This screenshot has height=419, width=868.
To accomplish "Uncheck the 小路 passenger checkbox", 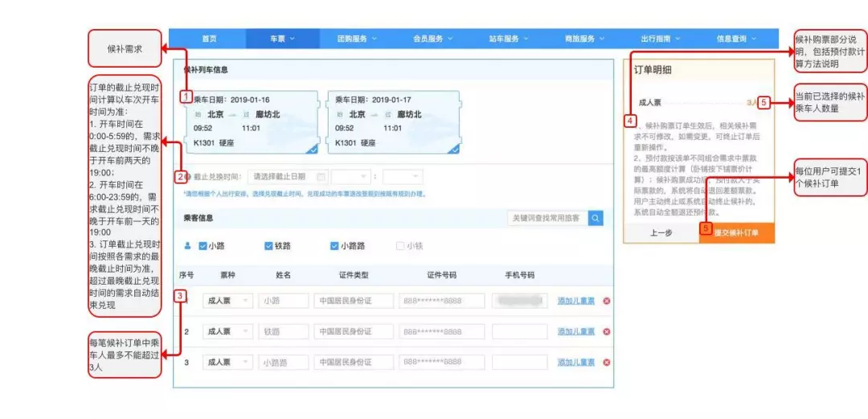I will [203, 246].
